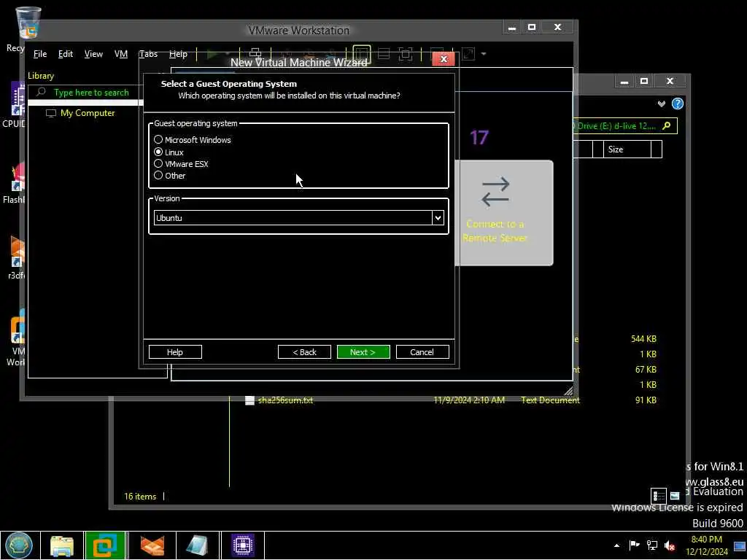This screenshot has width=747, height=560.
Task: Open the VM menu
Action: click(121, 54)
